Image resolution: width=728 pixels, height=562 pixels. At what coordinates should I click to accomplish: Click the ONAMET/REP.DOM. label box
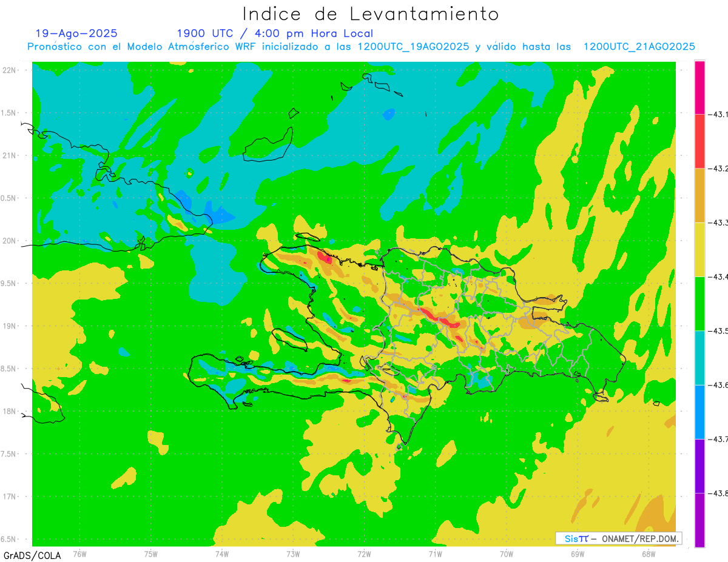coord(619,538)
